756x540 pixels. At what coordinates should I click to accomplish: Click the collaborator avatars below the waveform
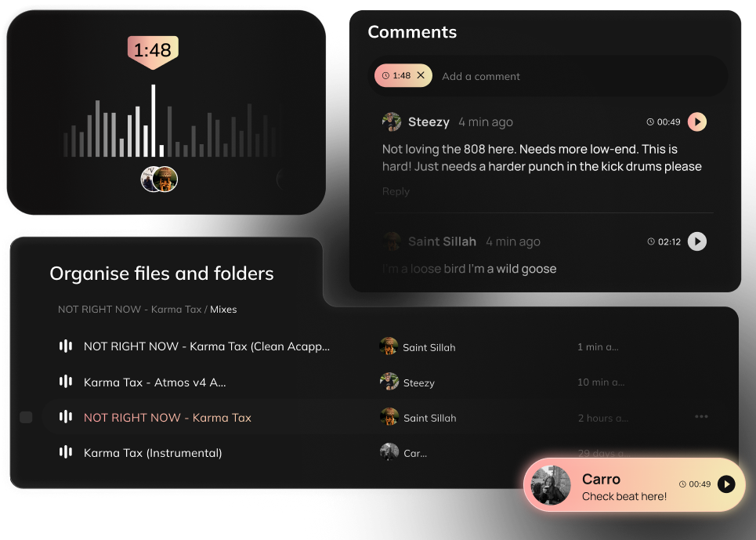[x=159, y=179]
